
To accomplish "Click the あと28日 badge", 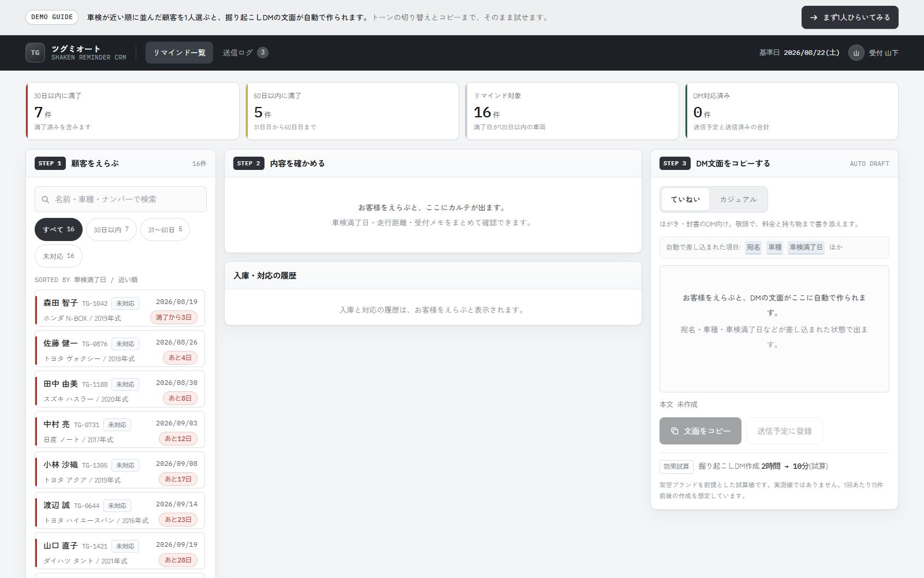I will click(x=178, y=560).
